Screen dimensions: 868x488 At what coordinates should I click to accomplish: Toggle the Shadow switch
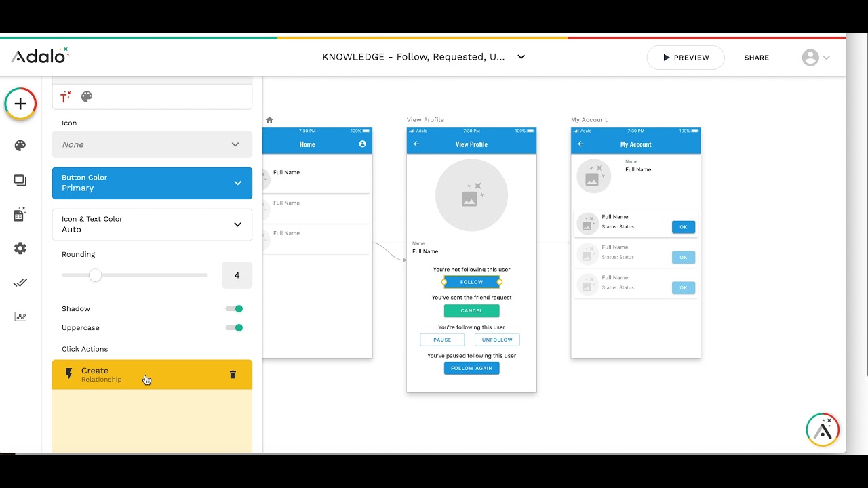click(x=235, y=309)
